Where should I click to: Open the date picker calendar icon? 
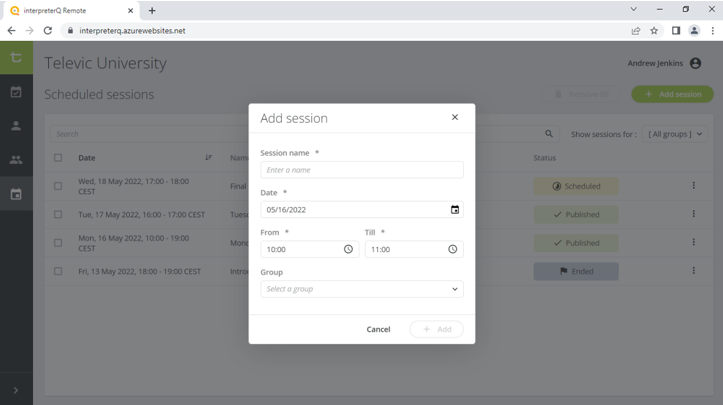point(455,210)
